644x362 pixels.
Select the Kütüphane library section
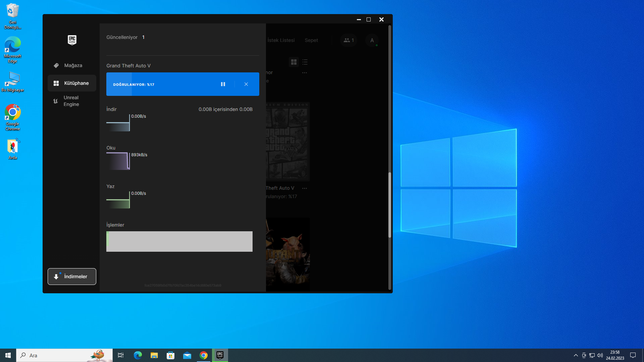(72, 83)
